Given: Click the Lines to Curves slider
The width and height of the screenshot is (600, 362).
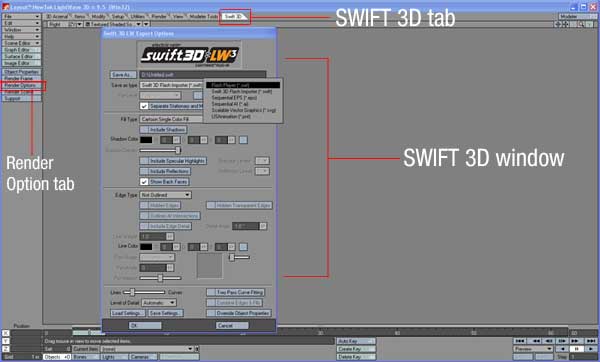Looking at the screenshot, I should point(144,292).
